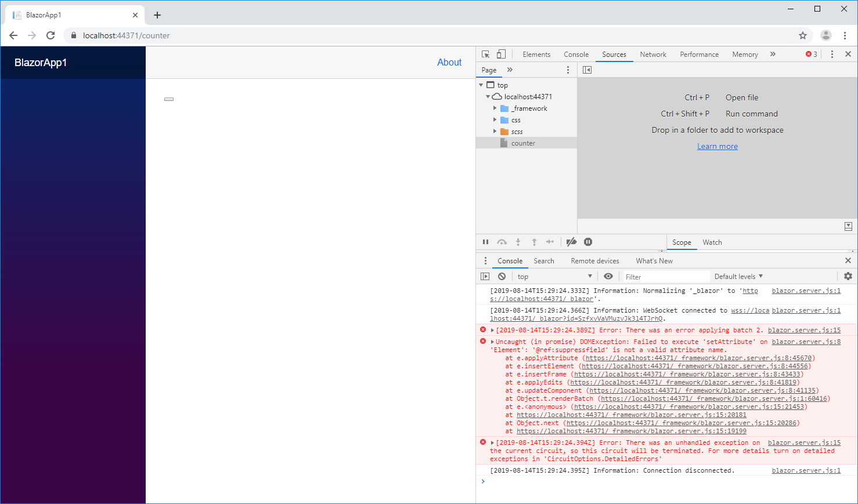Toggle the device emulation toolbar
The height and width of the screenshot is (504, 858).
[x=501, y=53]
